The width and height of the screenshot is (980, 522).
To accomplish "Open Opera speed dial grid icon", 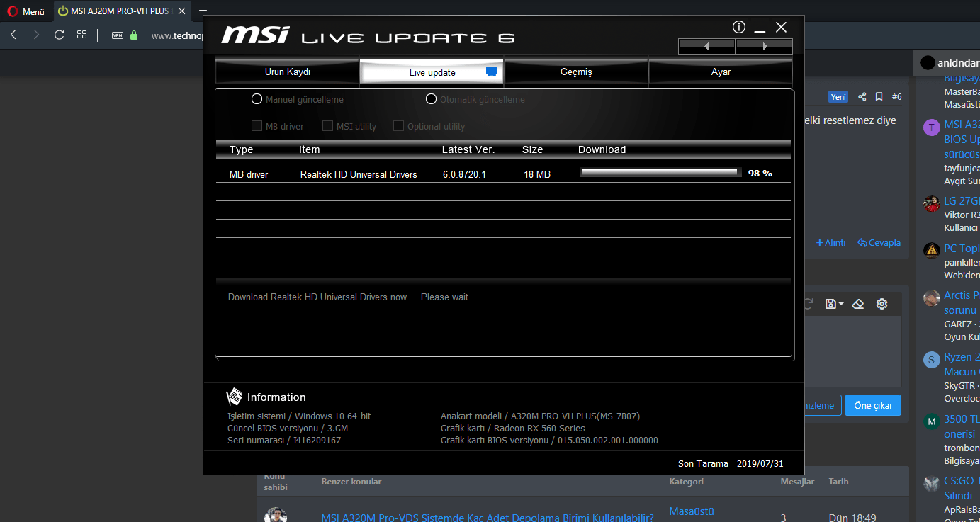I will point(81,35).
